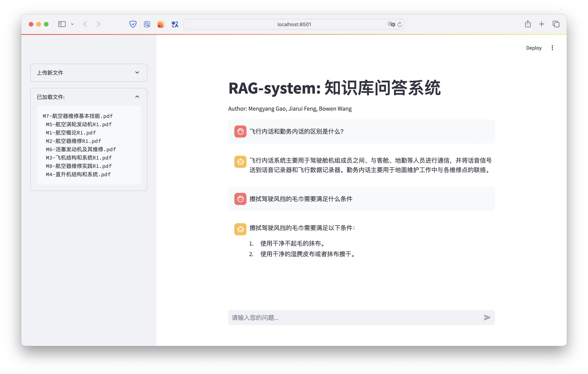
Task: Click the localhost:8501 address bar
Action: (x=294, y=24)
